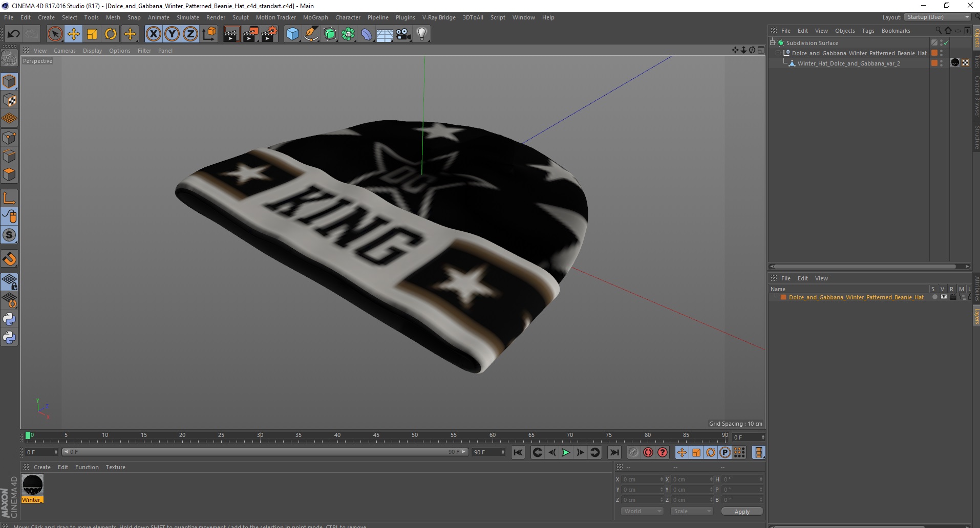Toggle coordinate system icon
This screenshot has width=980, height=528.
pyautogui.click(x=209, y=34)
